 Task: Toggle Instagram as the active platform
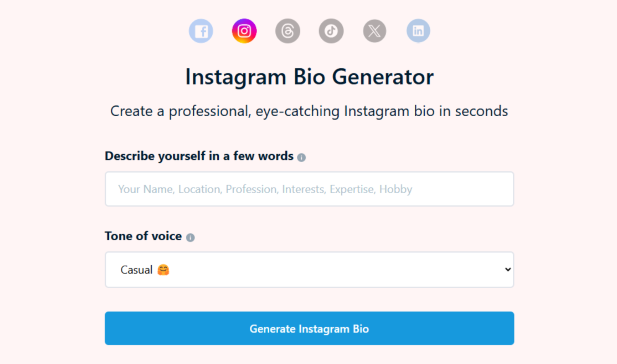(244, 31)
